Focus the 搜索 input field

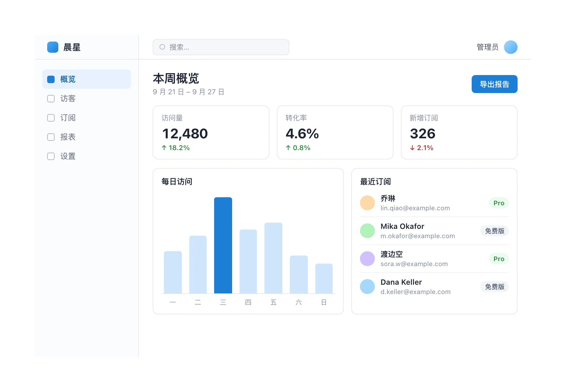click(x=221, y=47)
